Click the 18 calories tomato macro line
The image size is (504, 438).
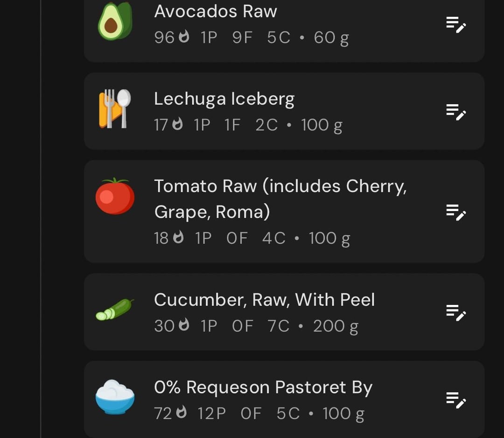click(x=252, y=238)
